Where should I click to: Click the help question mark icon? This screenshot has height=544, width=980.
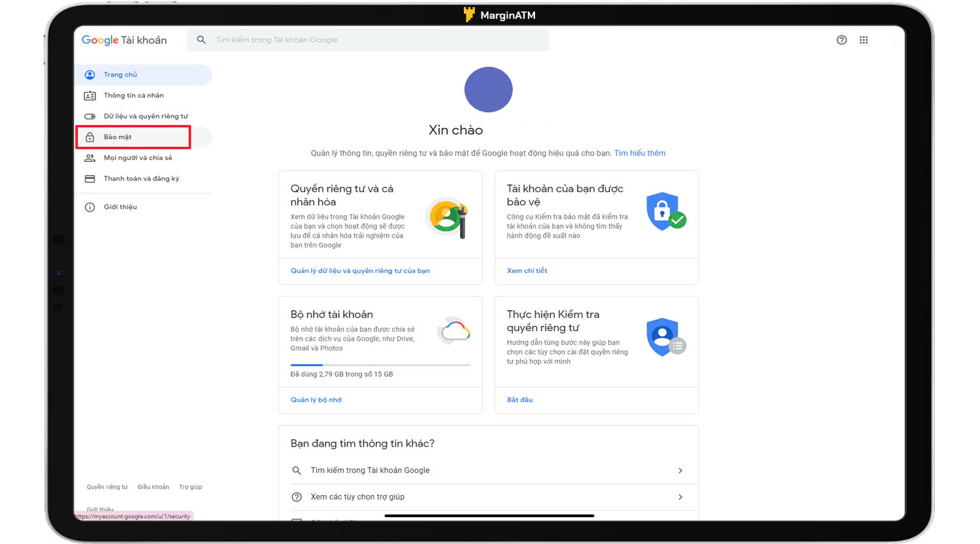[841, 40]
